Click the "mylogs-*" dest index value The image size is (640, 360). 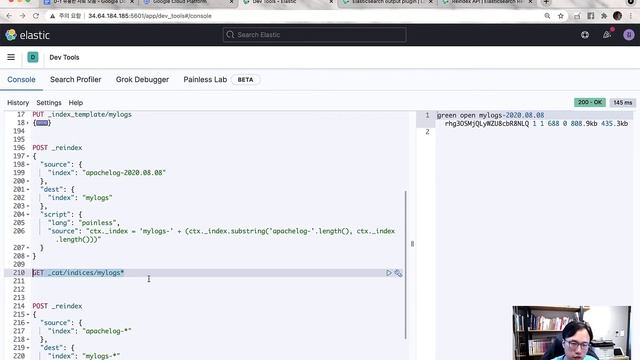pos(101,356)
